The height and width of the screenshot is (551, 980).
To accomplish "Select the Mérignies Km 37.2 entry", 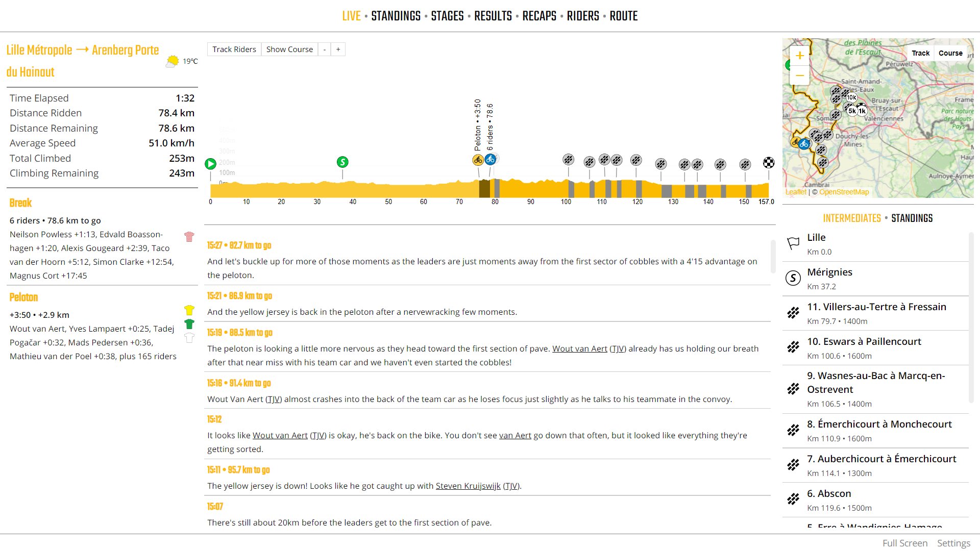I will 875,279.
